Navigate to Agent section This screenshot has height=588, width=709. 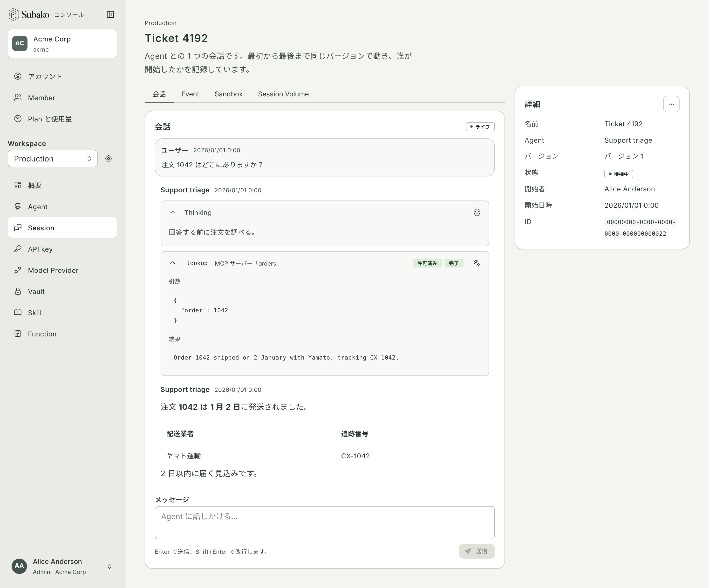pyautogui.click(x=62, y=207)
